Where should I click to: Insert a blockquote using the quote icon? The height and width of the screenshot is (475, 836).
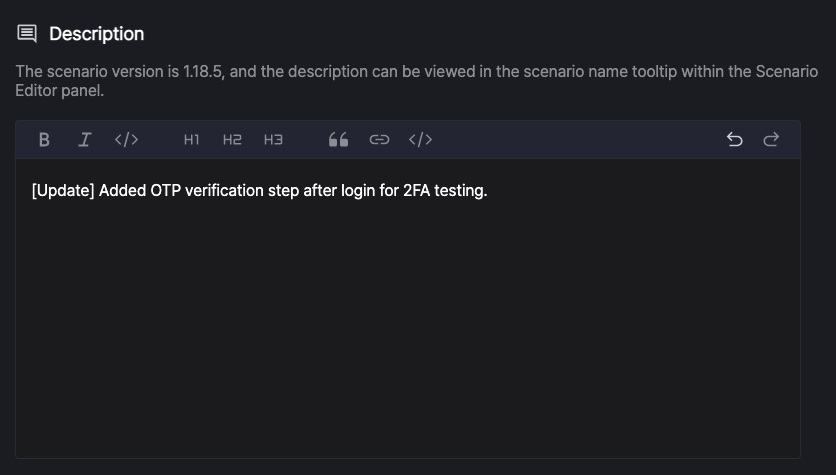(339, 140)
